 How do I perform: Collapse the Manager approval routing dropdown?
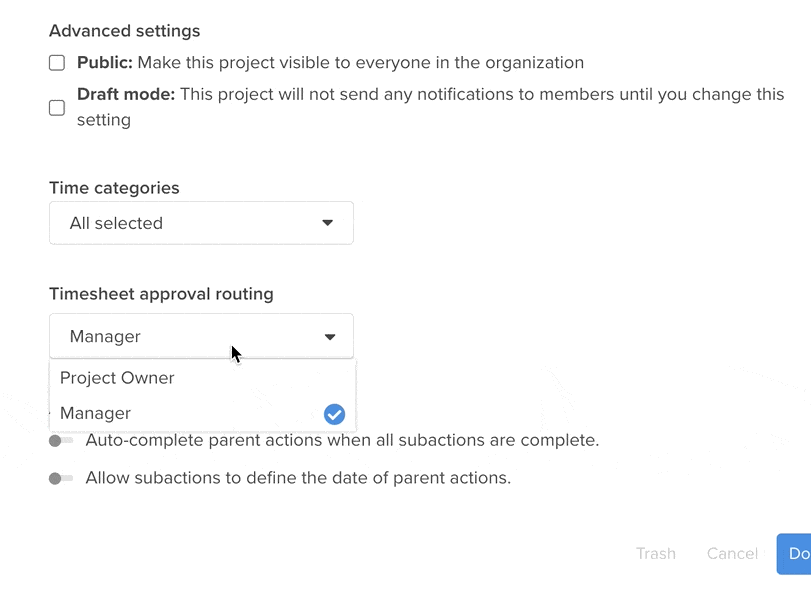pyautogui.click(x=200, y=337)
